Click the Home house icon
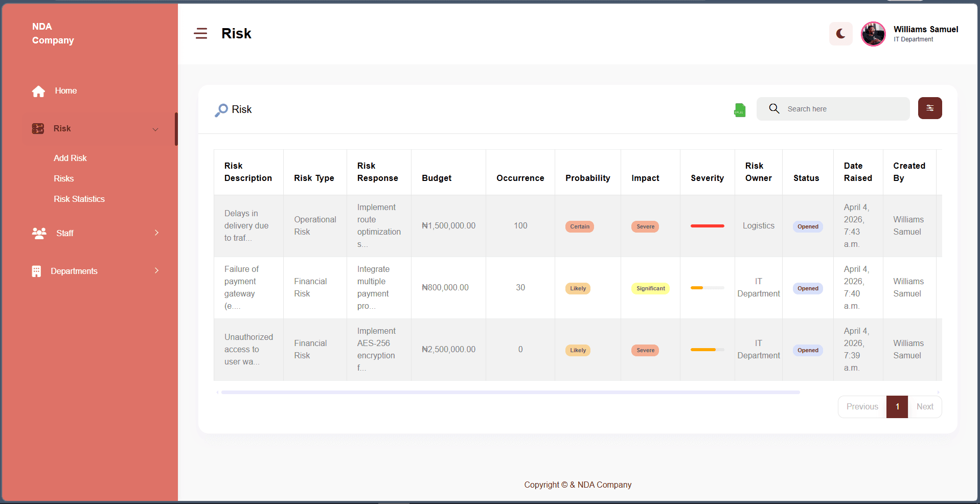 tap(38, 91)
